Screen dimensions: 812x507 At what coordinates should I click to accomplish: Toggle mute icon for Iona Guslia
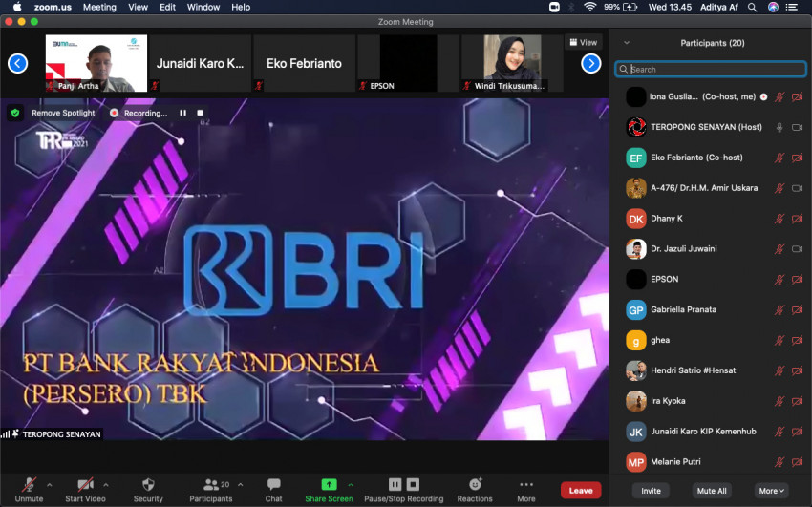pyautogui.click(x=780, y=96)
